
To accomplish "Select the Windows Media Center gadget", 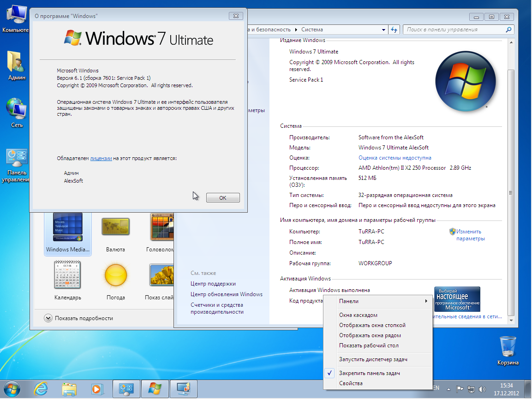I will 67,233.
